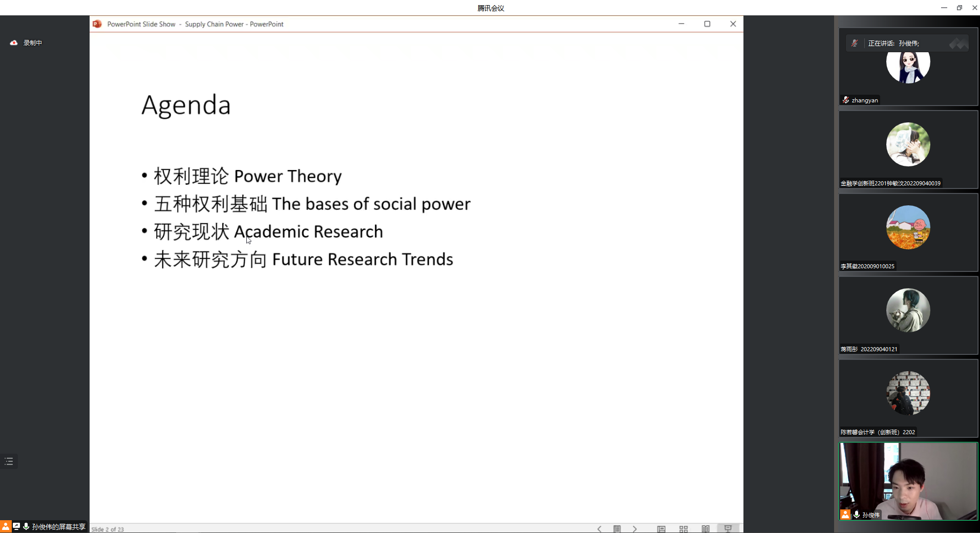Open the see-all-slides menu icon
The height and width of the screenshot is (533, 980).
(617, 529)
